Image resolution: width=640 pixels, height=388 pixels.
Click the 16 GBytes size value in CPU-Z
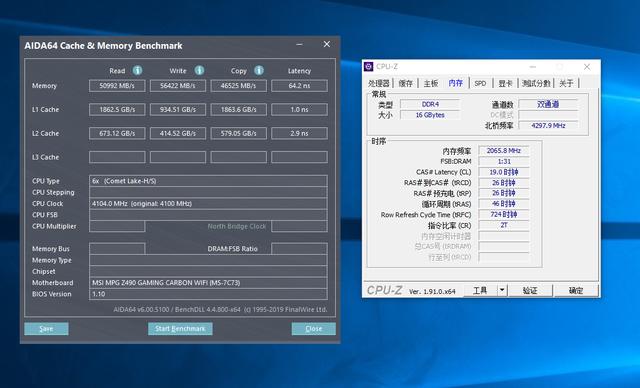click(430, 115)
